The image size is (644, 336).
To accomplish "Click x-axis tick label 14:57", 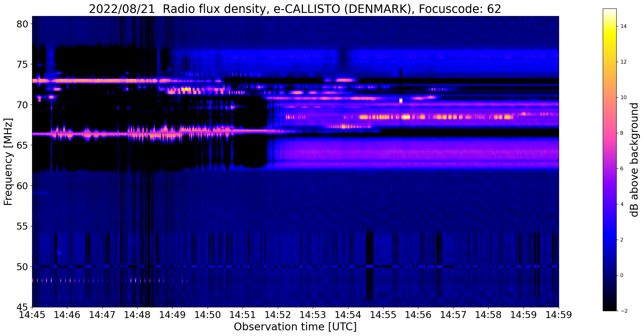I will [453, 314].
